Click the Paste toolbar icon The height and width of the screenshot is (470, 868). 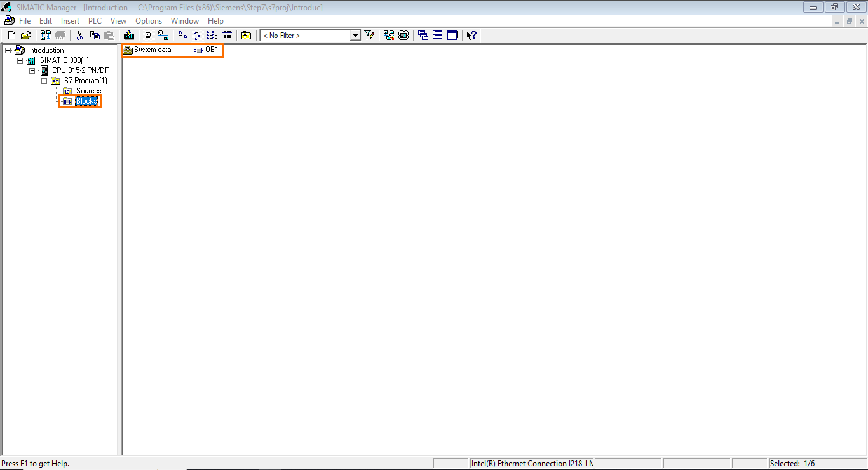108,35
